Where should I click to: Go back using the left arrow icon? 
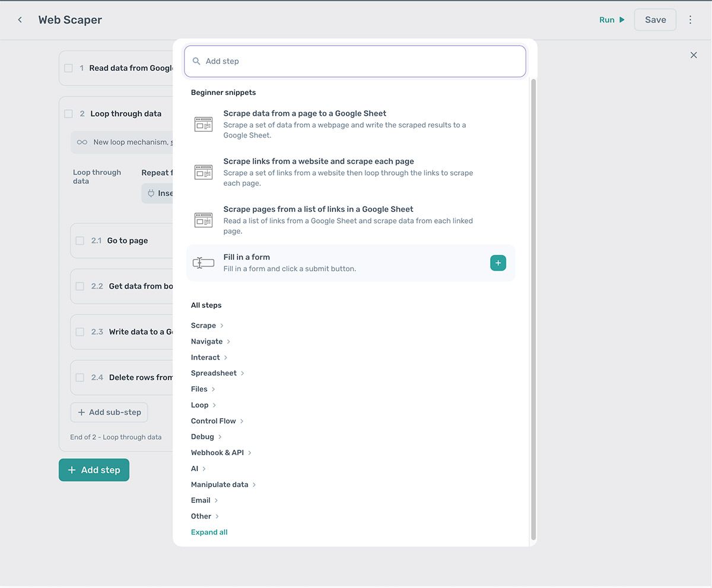[20, 20]
